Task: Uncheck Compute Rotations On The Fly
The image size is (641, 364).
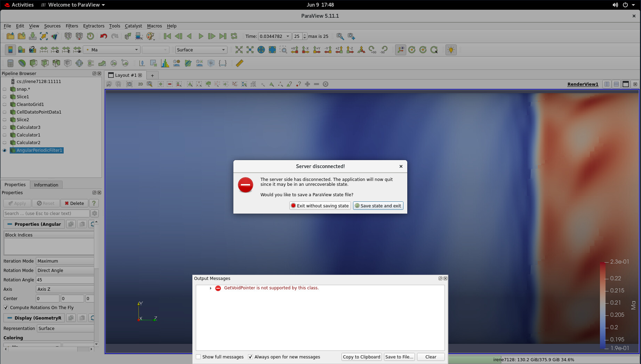Action: 6,308
